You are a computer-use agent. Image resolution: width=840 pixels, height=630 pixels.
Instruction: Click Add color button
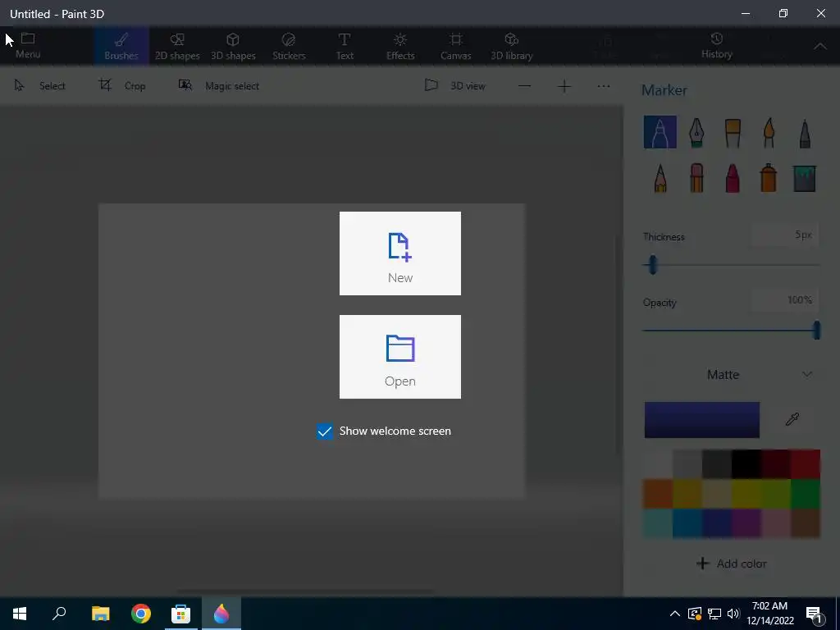(x=731, y=564)
